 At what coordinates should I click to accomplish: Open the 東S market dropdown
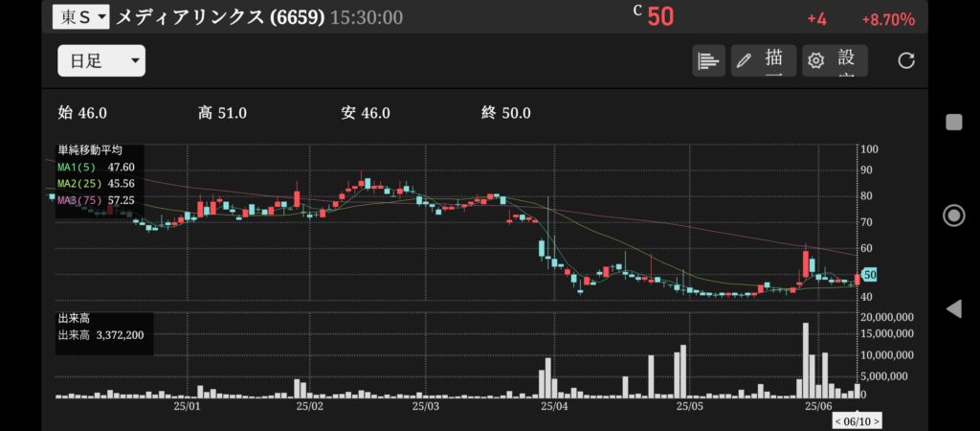point(80,17)
